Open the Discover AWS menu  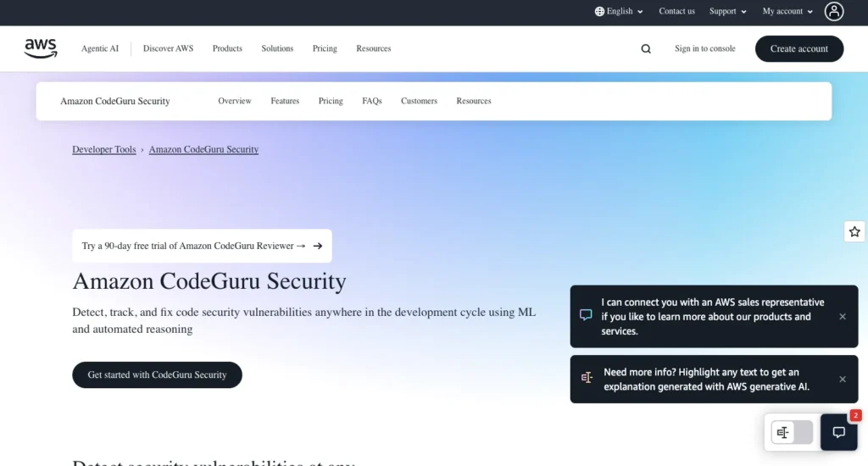tap(168, 48)
